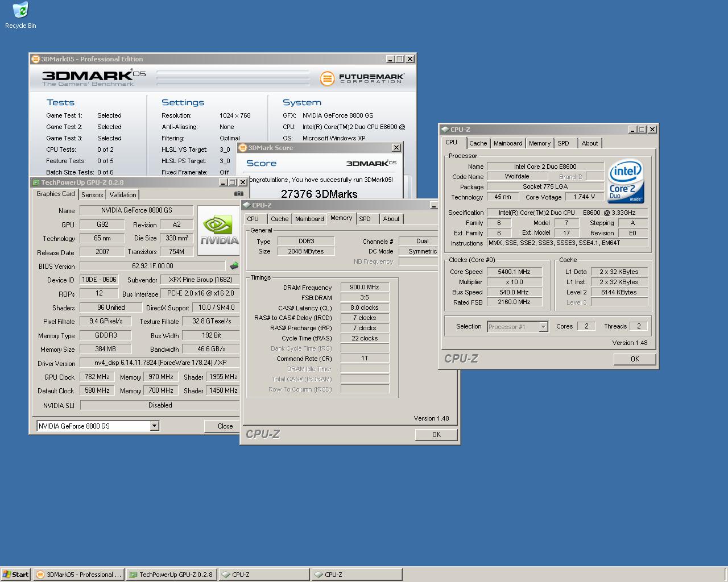Click OK in the CPU-Z Memory window

point(436,434)
